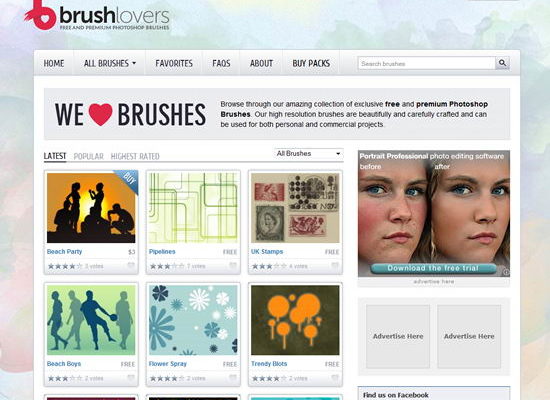Rate Flower Spray using its stars
This screenshot has height=400, width=550.
[x=167, y=379]
